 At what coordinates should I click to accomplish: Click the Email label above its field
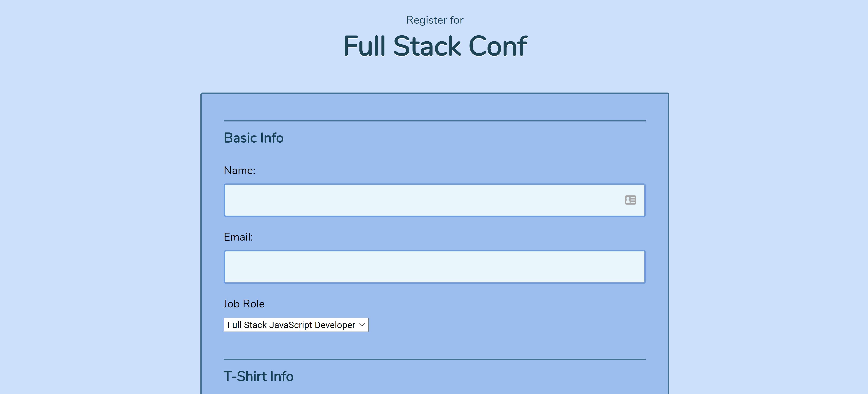click(238, 237)
